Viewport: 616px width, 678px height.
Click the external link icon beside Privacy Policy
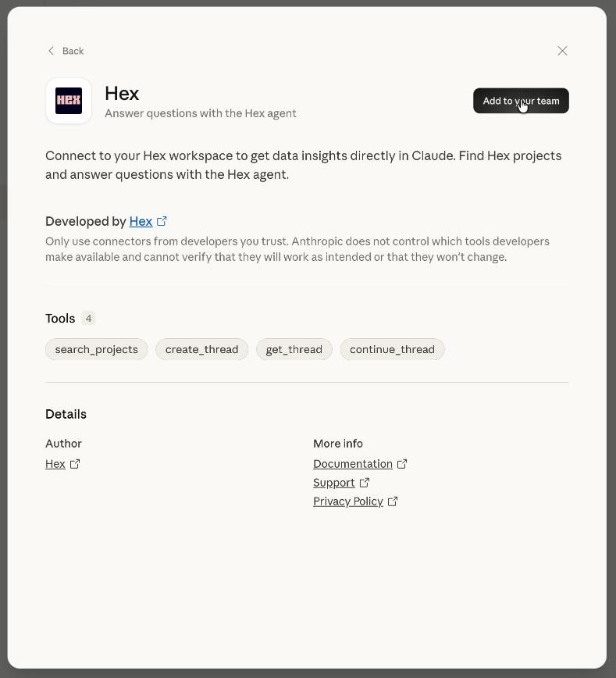click(x=393, y=501)
